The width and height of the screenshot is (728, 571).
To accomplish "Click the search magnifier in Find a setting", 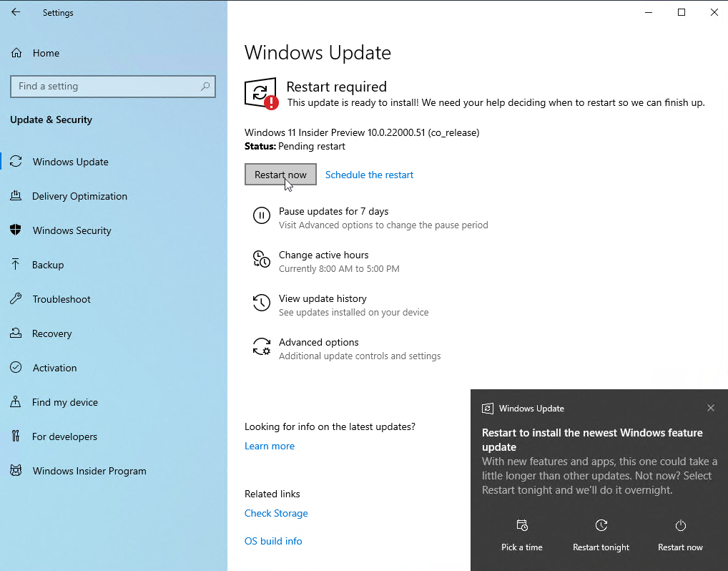I will pos(205,87).
